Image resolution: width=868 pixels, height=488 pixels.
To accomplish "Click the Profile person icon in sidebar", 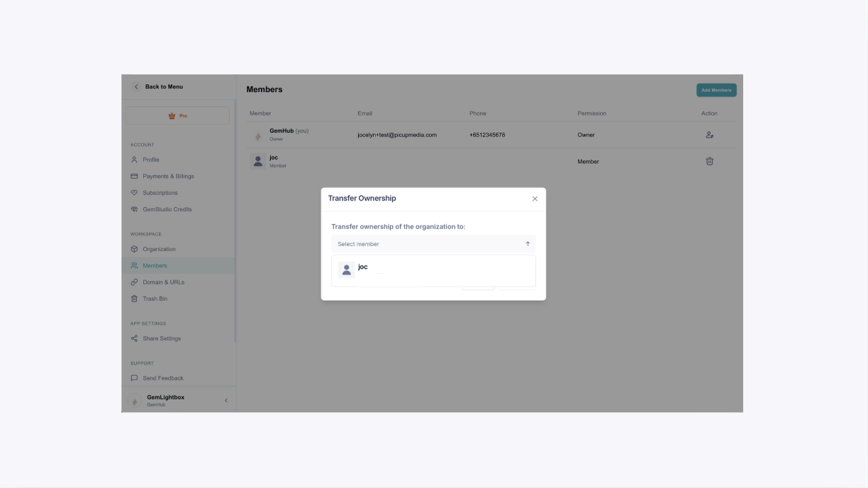I will click(x=134, y=160).
